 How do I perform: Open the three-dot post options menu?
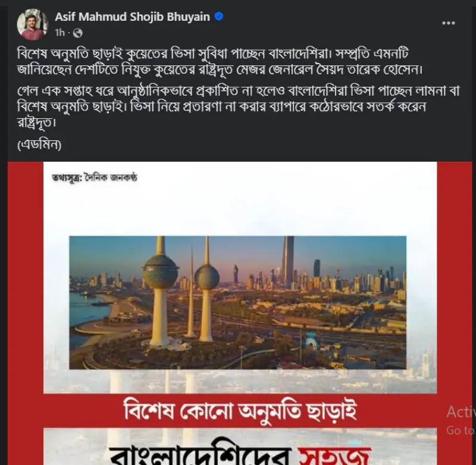tap(449, 23)
